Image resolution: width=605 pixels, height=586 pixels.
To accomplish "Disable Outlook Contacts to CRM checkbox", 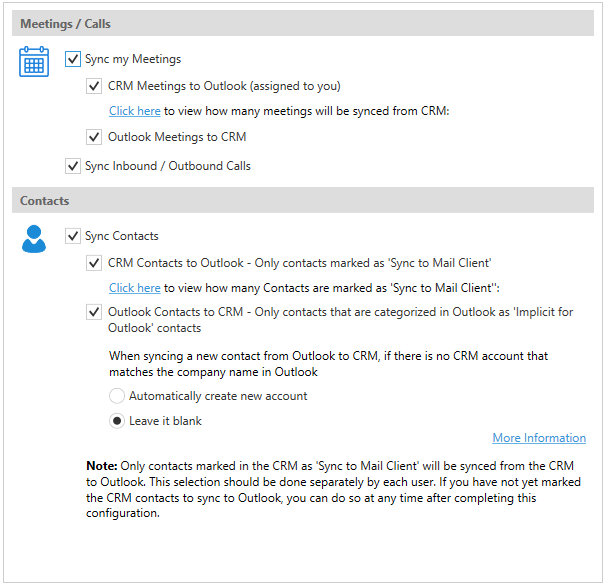I will tap(95, 312).
